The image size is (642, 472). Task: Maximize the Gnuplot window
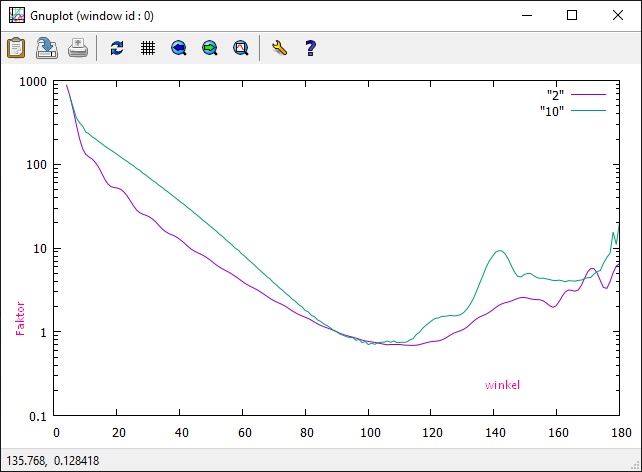[572, 15]
